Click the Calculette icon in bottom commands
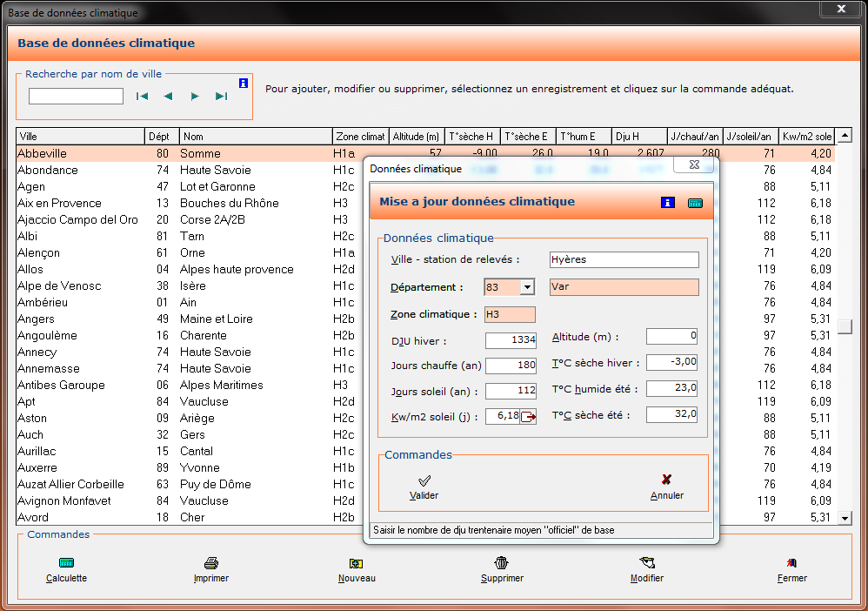 66,563
